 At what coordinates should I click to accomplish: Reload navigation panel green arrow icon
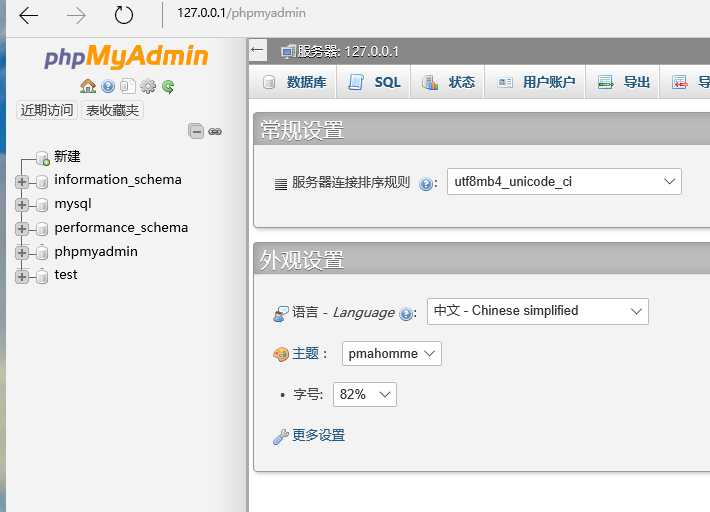tap(168, 86)
